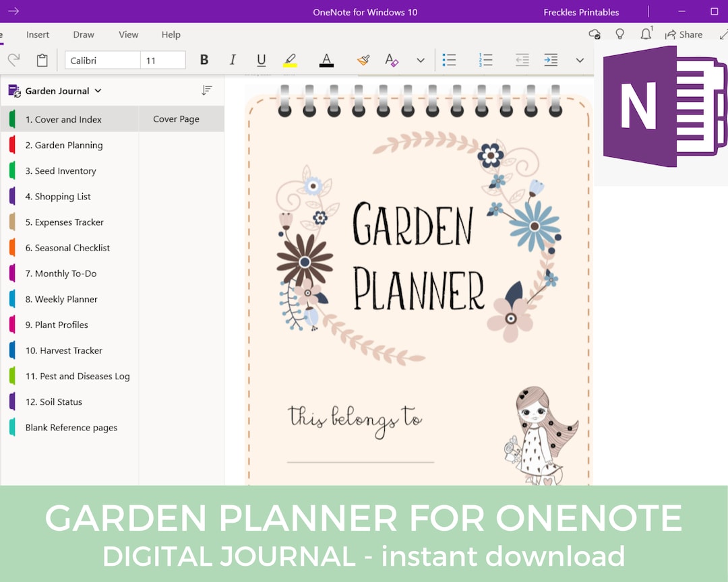Apply yellow text highlight
The image size is (728, 582).
coord(291,60)
